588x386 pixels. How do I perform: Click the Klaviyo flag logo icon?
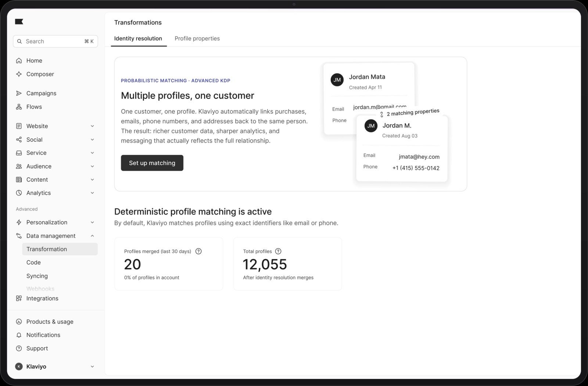click(x=19, y=22)
